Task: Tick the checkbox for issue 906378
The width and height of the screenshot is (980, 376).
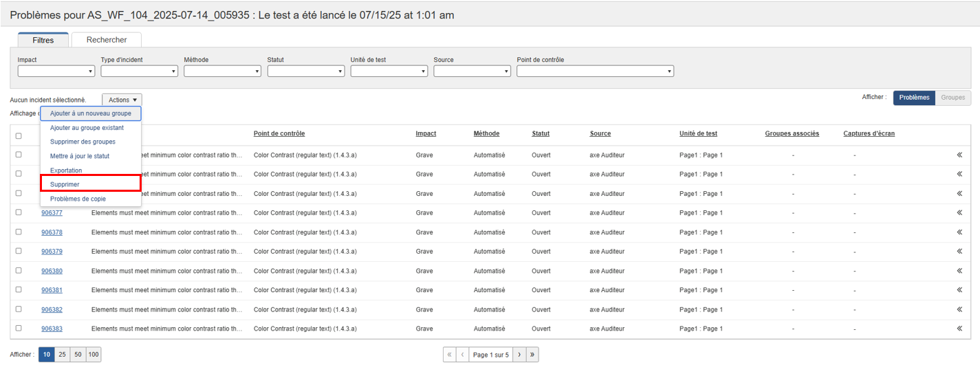Action: (x=19, y=232)
